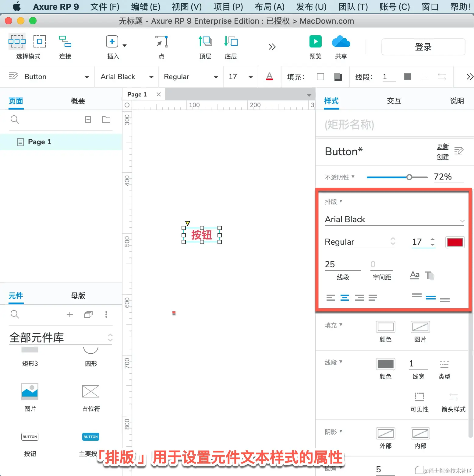The image size is (474, 476).
Task: Open the Button widget style dropdown
Action: click(x=87, y=77)
